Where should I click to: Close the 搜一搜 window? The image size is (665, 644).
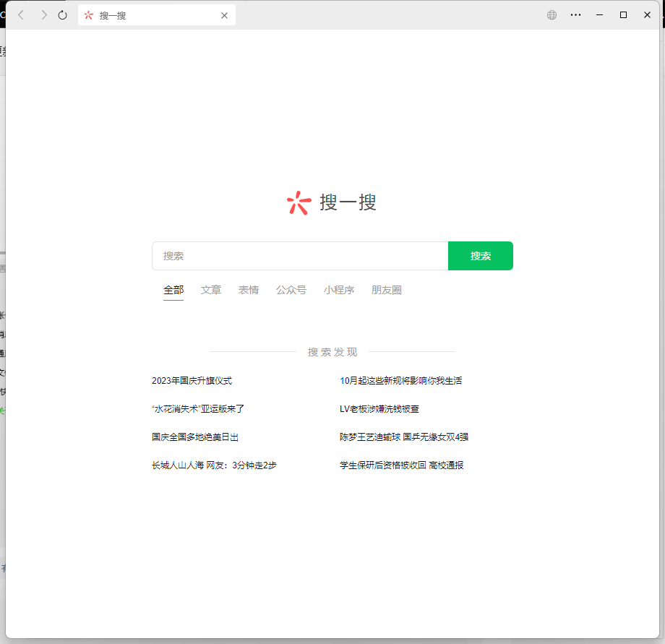(647, 15)
